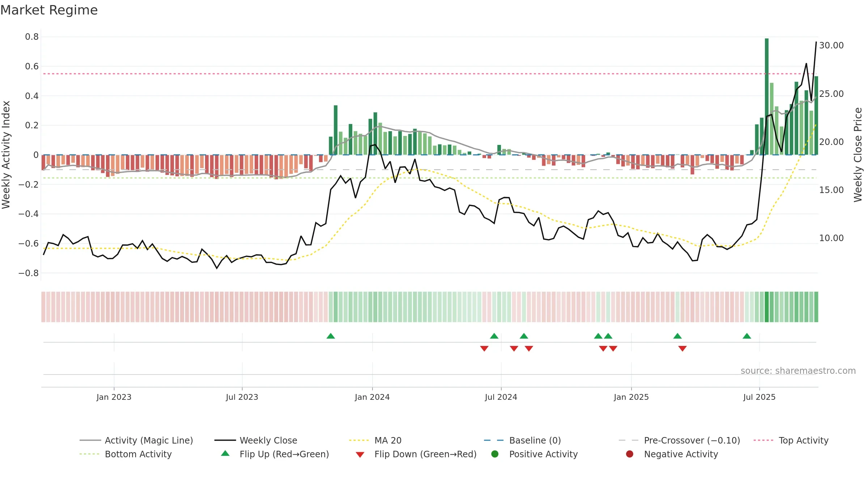868x488 pixels.
Task: Toggle Top Activity legend entry
Action: 791,440
